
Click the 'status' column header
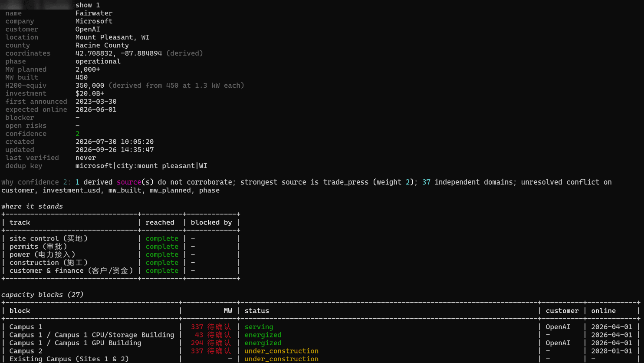click(x=256, y=311)
